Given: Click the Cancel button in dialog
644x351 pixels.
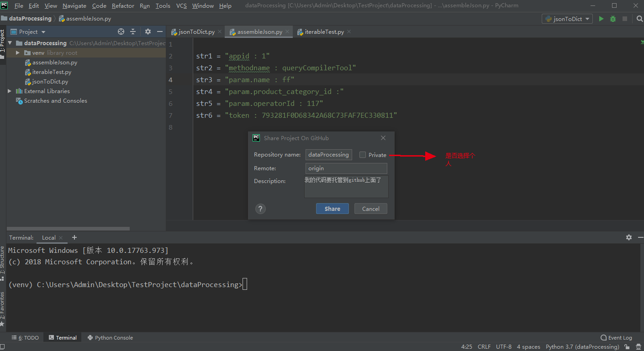Looking at the screenshot, I should click(371, 209).
